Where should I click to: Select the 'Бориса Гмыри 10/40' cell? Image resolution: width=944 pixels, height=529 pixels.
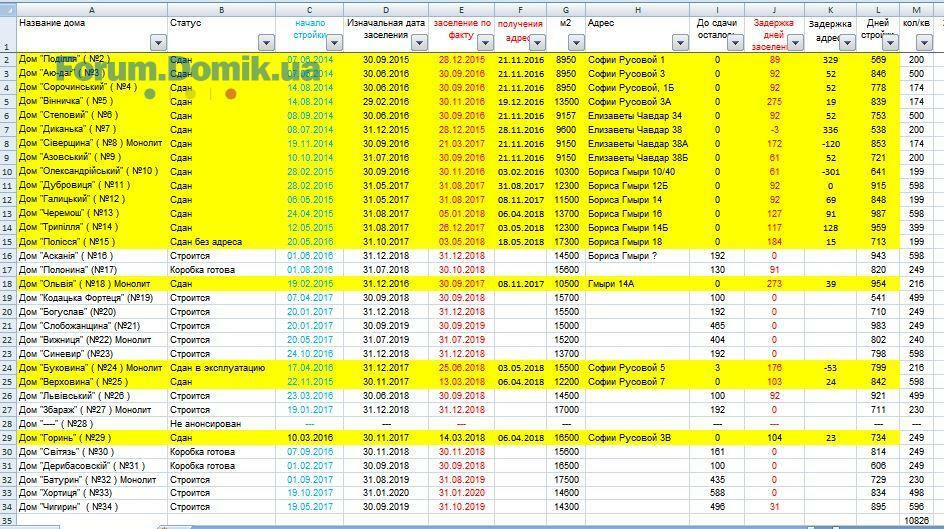(x=638, y=172)
